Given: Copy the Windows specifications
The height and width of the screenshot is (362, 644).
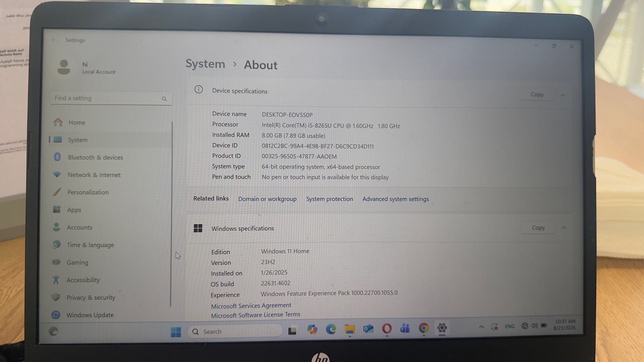Looking at the screenshot, I should [x=538, y=228].
